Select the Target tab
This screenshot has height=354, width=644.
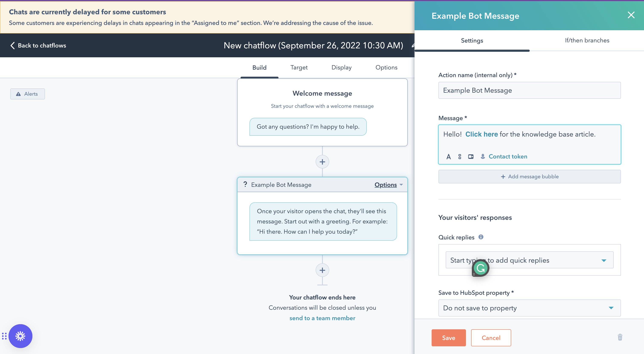(299, 67)
